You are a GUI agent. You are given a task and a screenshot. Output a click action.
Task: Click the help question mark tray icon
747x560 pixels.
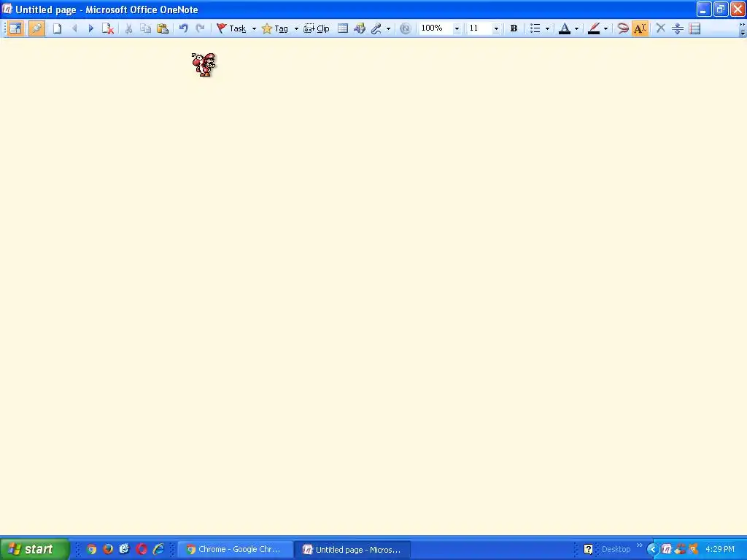[x=589, y=550]
